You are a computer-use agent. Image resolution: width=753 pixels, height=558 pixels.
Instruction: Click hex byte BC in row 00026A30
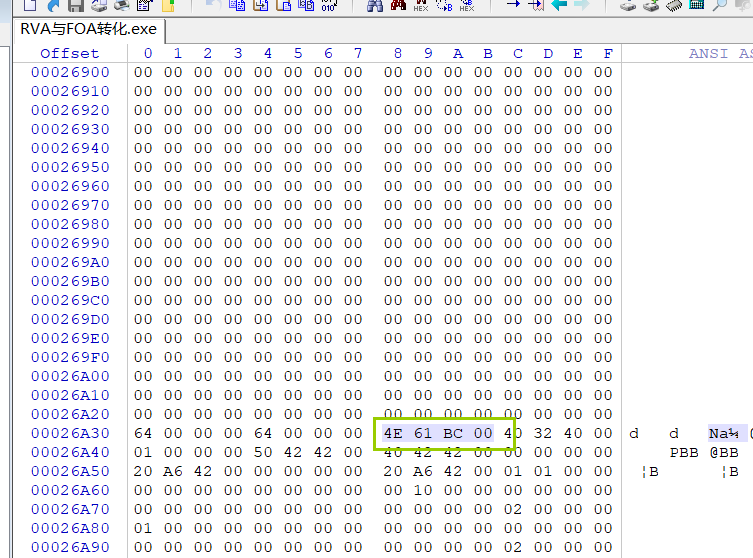[453, 433]
